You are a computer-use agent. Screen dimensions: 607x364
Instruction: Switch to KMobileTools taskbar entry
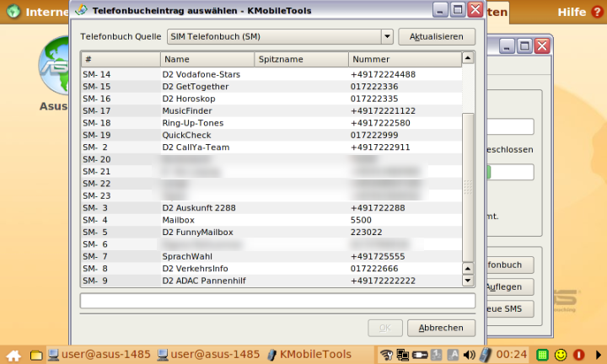309,355
